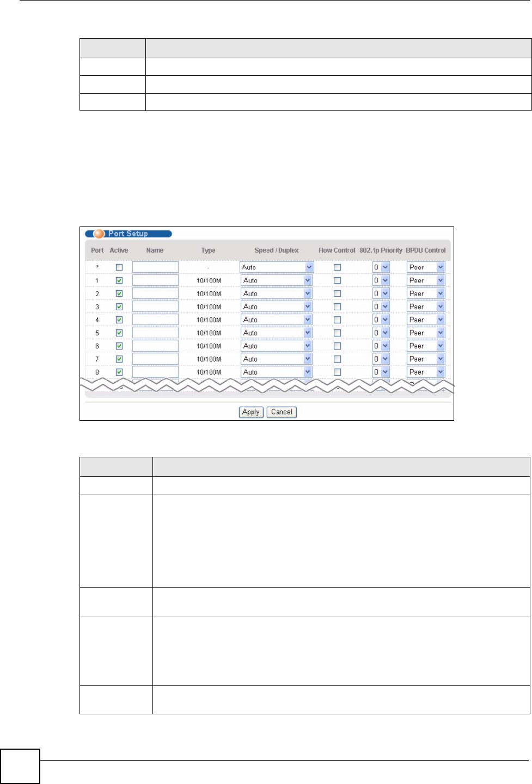Screen dimensions: 532x784
Task: Open Speed/Duplex dropdown for port 2
Action: pyautogui.click(x=277, y=293)
